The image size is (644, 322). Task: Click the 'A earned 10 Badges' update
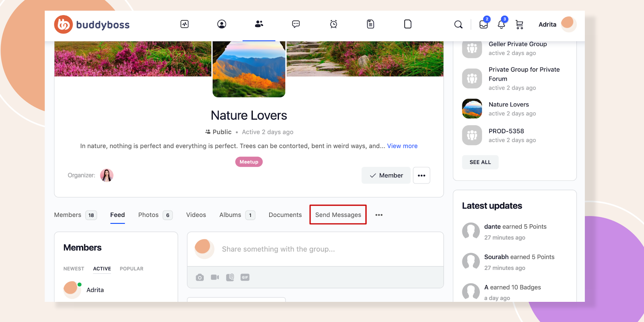[x=512, y=287]
